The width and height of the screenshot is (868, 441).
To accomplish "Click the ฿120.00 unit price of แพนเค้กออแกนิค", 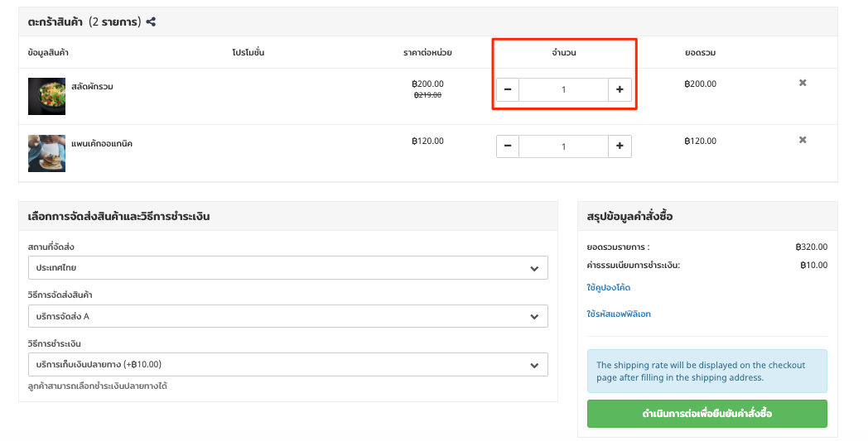I will (428, 141).
